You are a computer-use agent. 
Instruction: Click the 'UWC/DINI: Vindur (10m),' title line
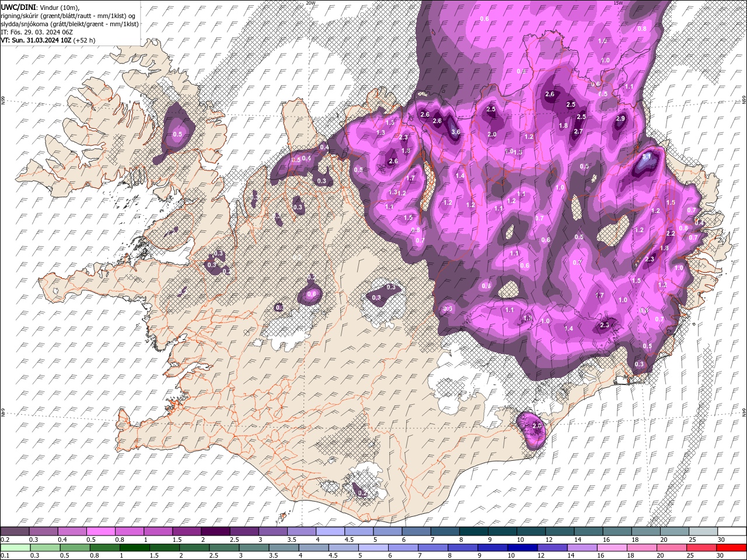coord(40,7)
